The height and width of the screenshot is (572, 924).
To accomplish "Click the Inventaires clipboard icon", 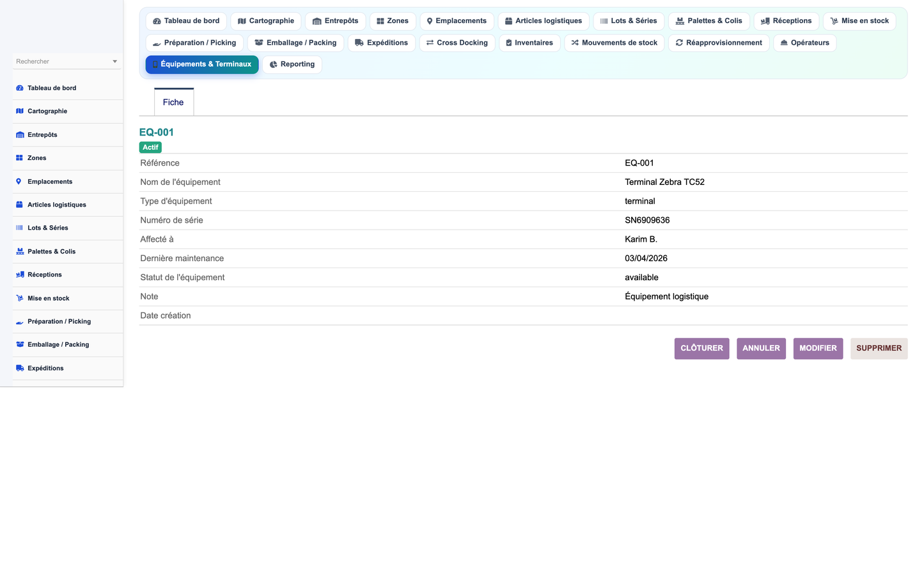I will [509, 43].
